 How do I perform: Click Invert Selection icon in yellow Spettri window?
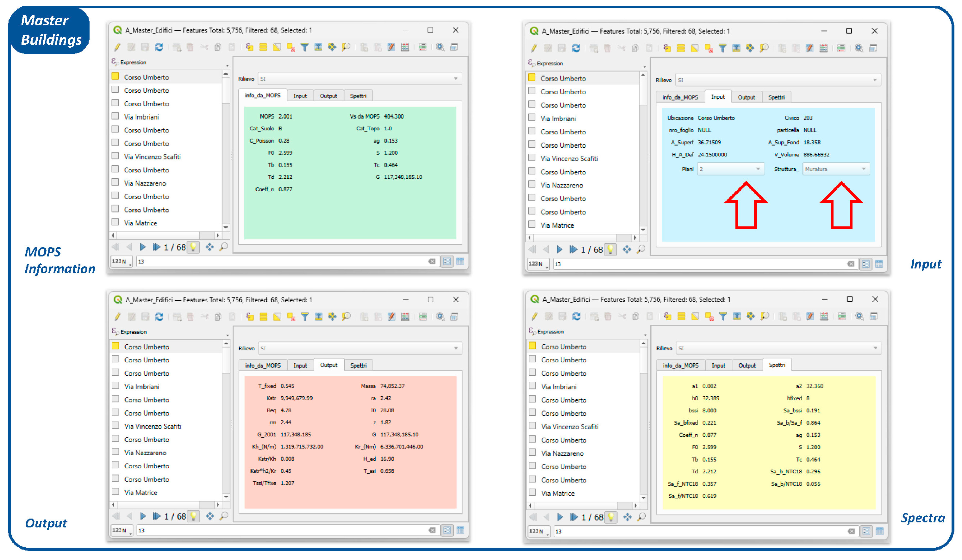695,317
